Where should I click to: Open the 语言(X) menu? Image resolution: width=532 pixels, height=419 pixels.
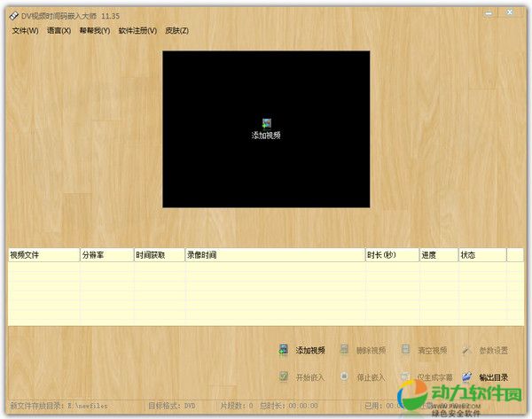pos(59,30)
